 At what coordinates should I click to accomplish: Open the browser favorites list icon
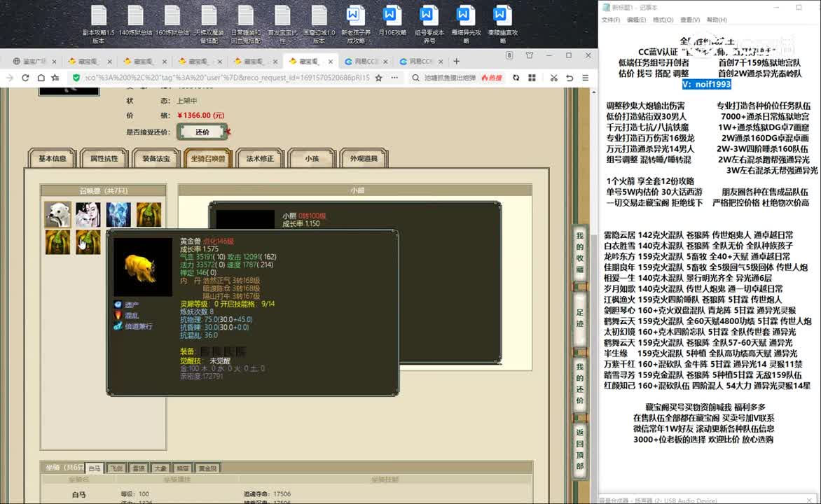point(55,78)
